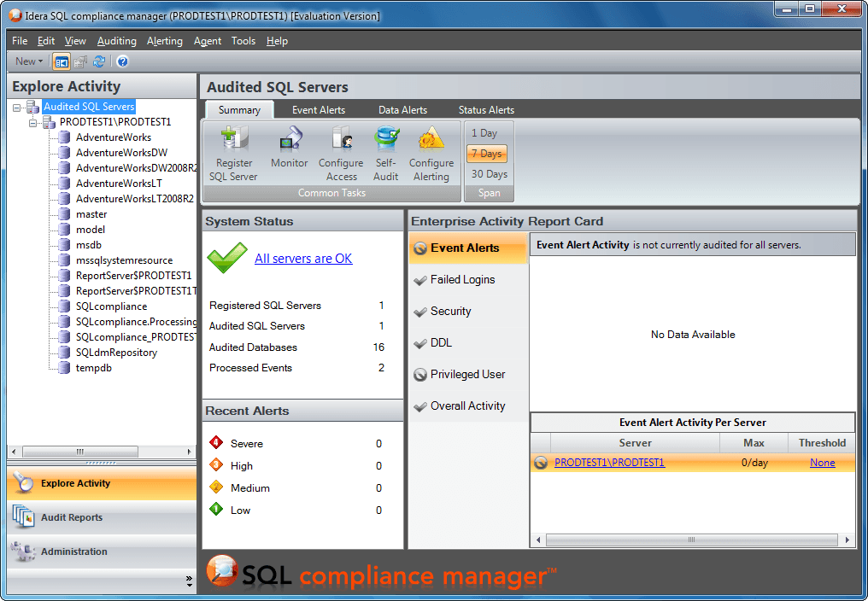Sort by the Max column header

tap(754, 443)
